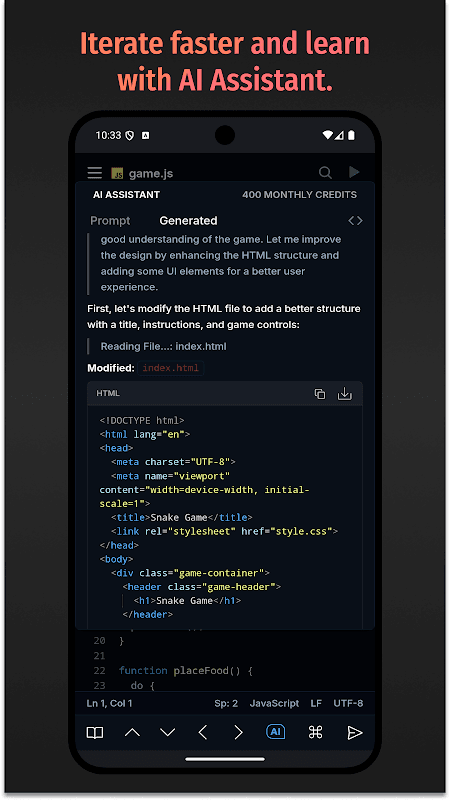Screen dimensions: 450x800
Task: Tap the send arrow icon
Action: 355,733
